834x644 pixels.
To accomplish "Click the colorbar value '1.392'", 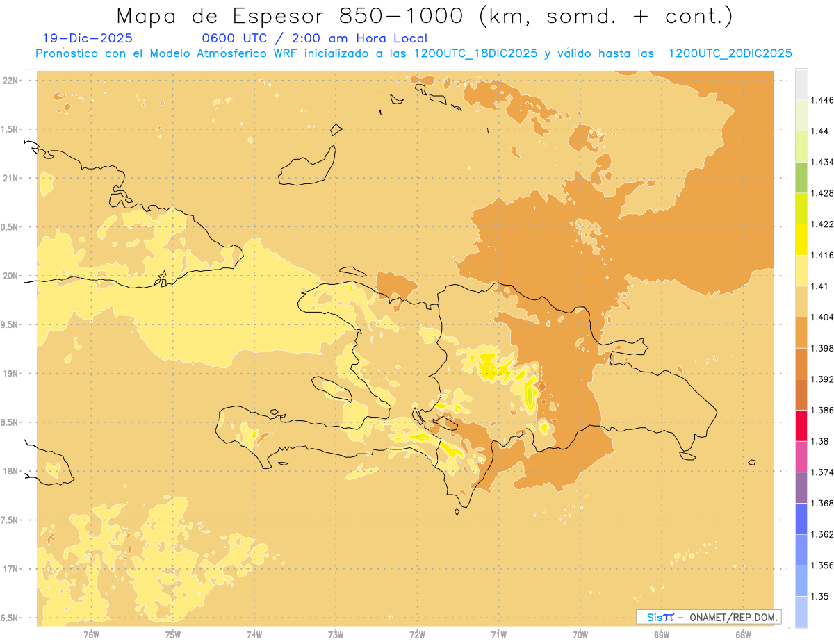I will (x=823, y=379).
